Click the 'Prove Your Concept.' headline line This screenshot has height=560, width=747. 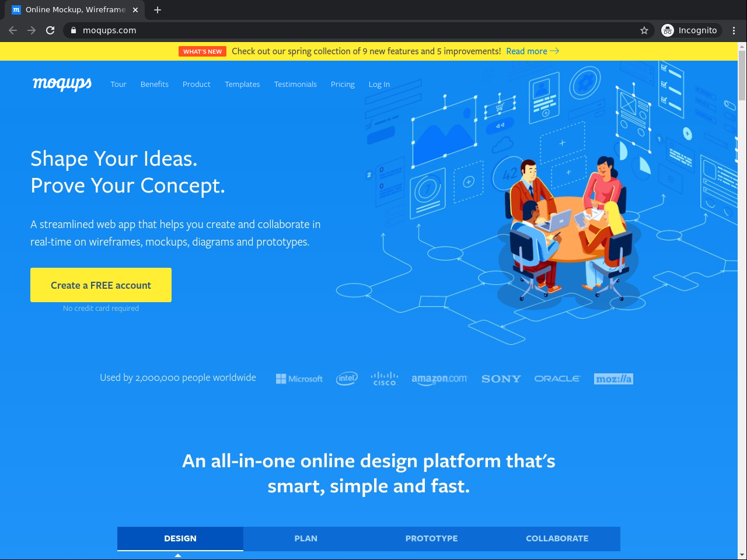click(128, 185)
